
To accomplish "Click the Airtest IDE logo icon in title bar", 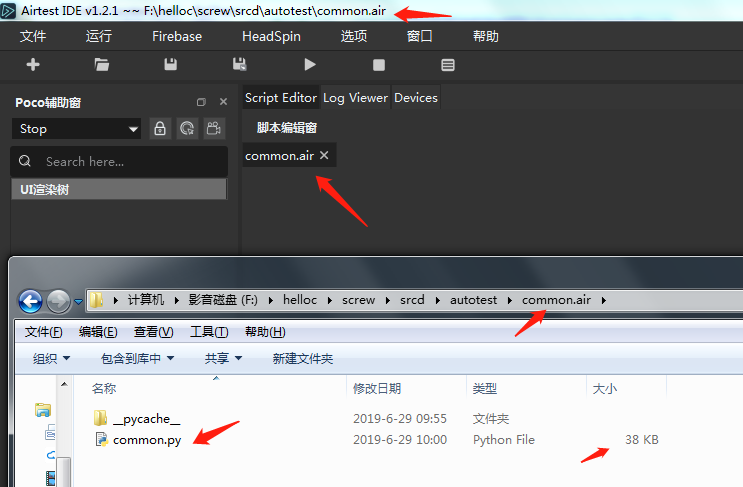I will point(8,10).
